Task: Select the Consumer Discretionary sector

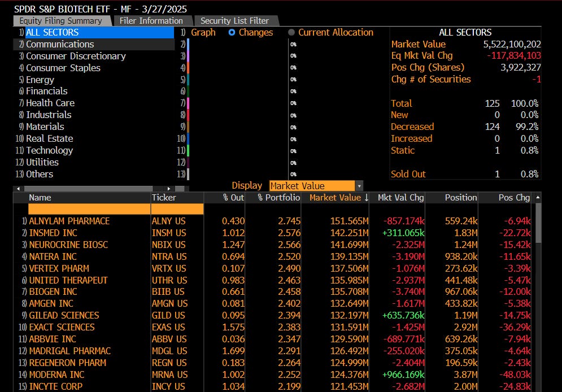Action: click(x=94, y=56)
